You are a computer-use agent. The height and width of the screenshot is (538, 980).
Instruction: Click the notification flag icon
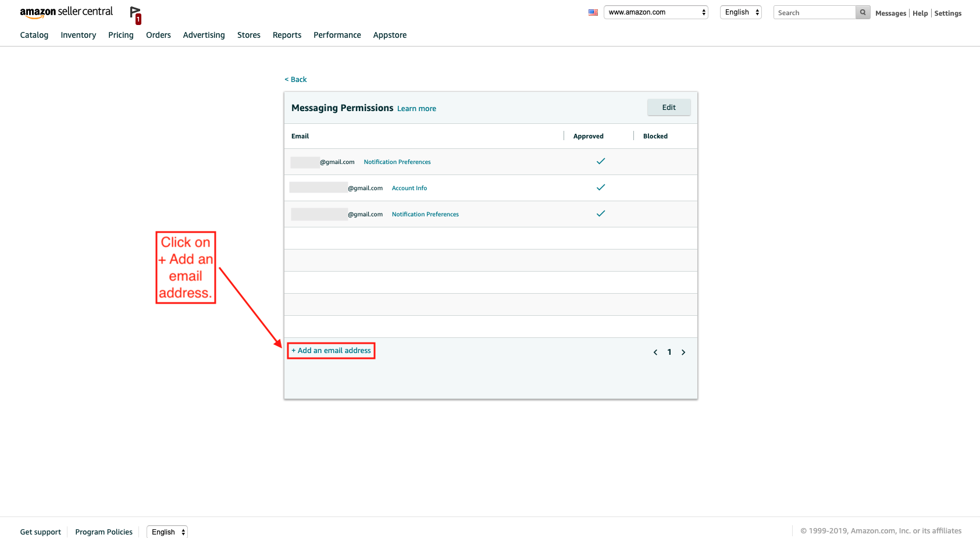click(x=135, y=14)
